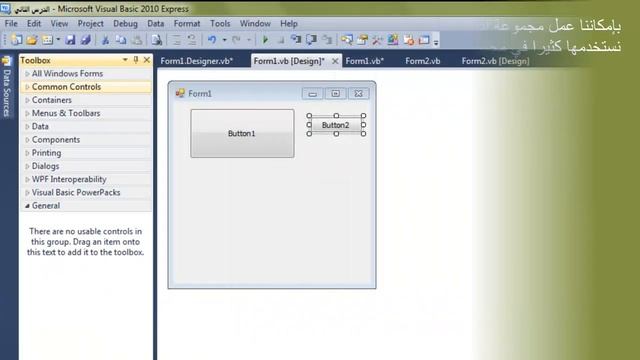Screen dimensions: 640x360
Task: Select Button1 on the Form1 designer
Action: coord(242,133)
